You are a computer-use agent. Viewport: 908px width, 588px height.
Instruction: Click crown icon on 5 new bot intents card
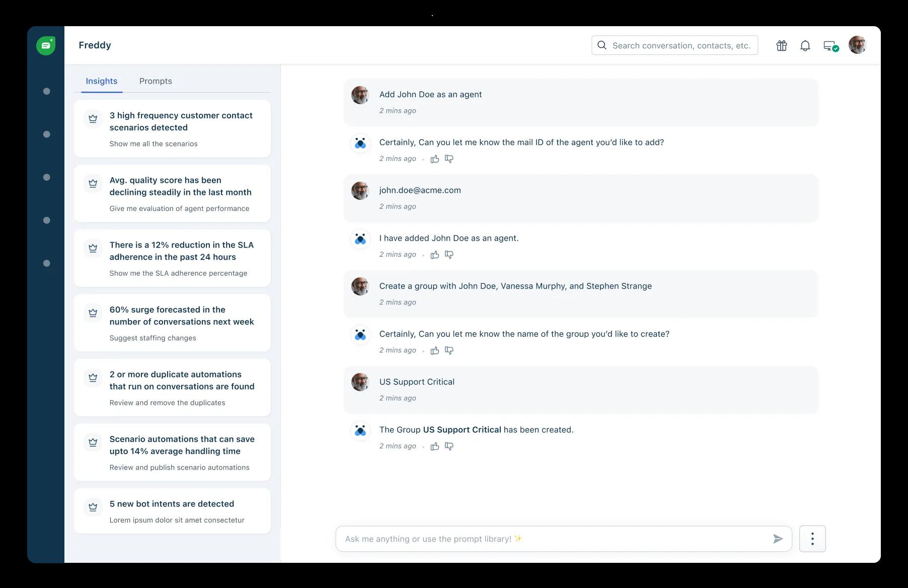click(x=93, y=507)
